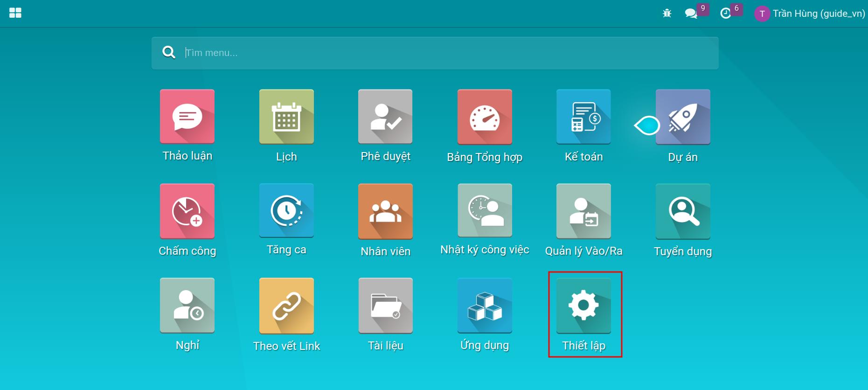Open the Nghỉ time off app
The image size is (868, 390).
click(187, 306)
